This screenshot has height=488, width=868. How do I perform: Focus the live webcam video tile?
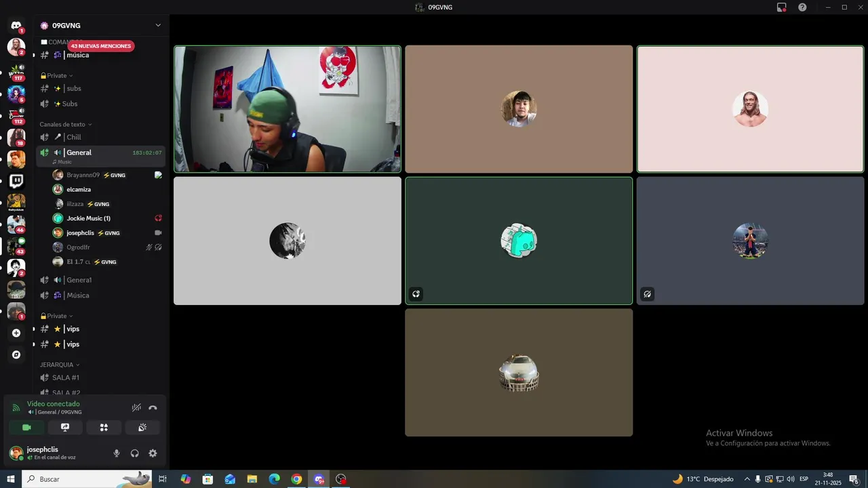[x=288, y=109]
